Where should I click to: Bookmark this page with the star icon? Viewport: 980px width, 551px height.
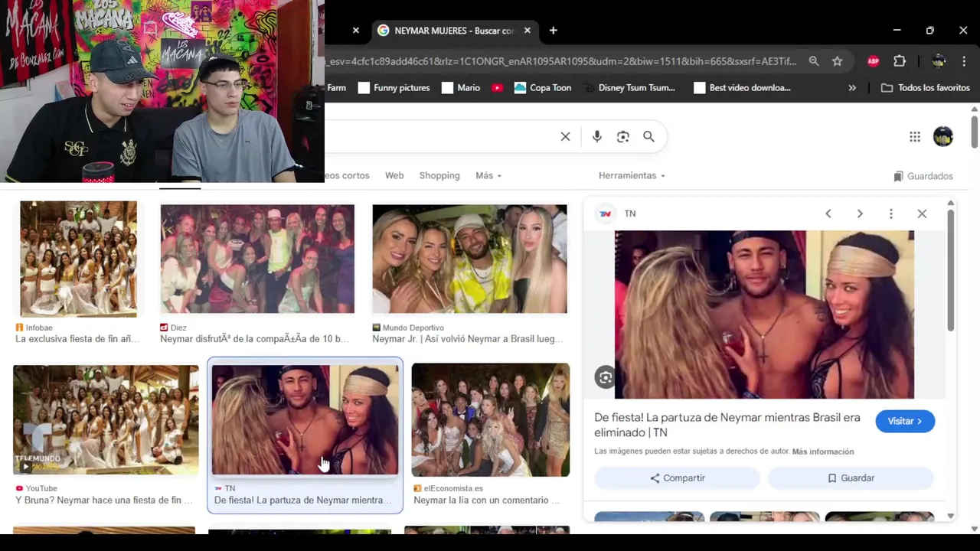tap(838, 61)
